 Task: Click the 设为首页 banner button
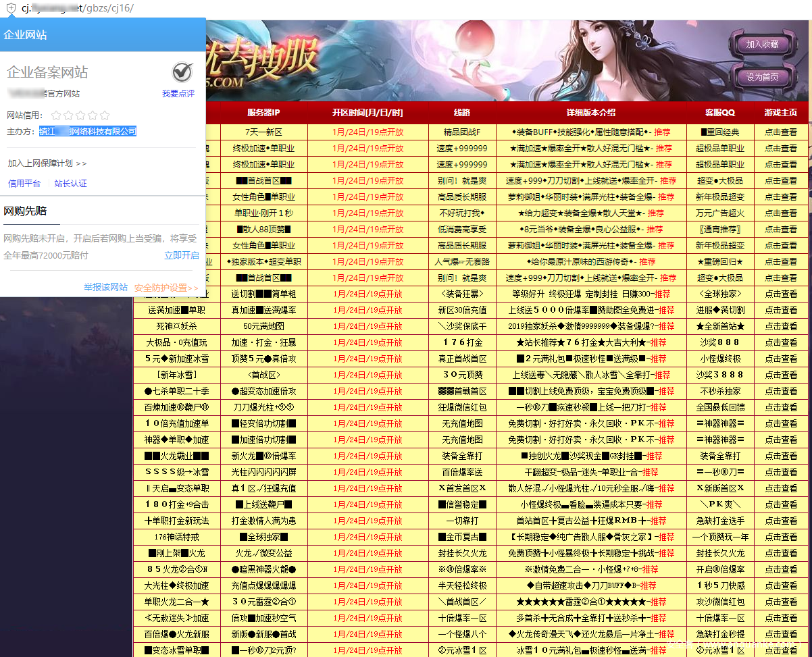click(762, 77)
